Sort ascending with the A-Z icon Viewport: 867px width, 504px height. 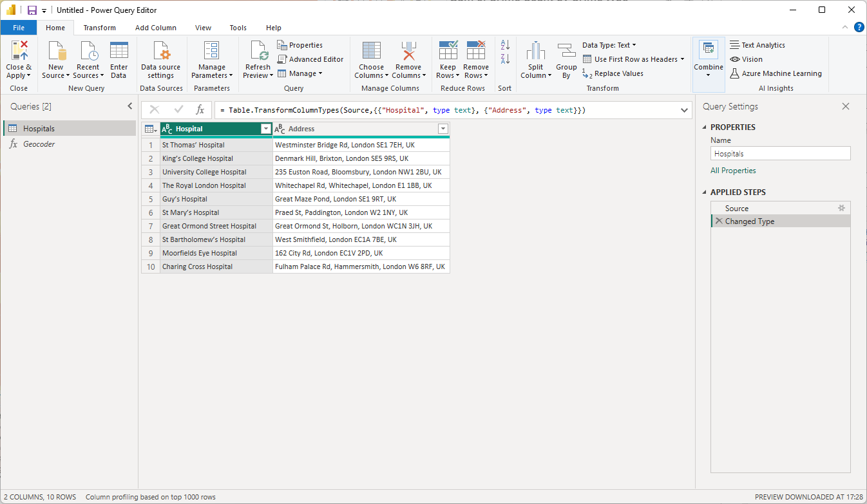click(x=505, y=45)
